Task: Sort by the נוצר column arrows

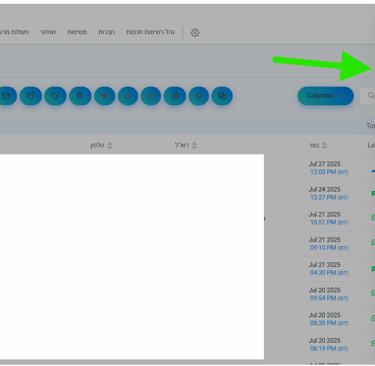Action: pyautogui.click(x=324, y=145)
